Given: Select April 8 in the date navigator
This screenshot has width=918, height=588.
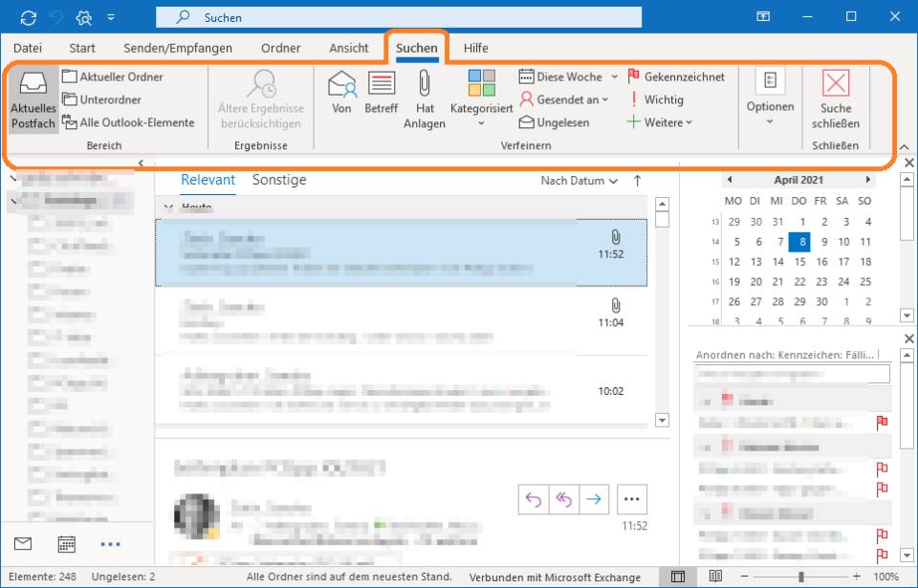Looking at the screenshot, I should click(x=799, y=242).
